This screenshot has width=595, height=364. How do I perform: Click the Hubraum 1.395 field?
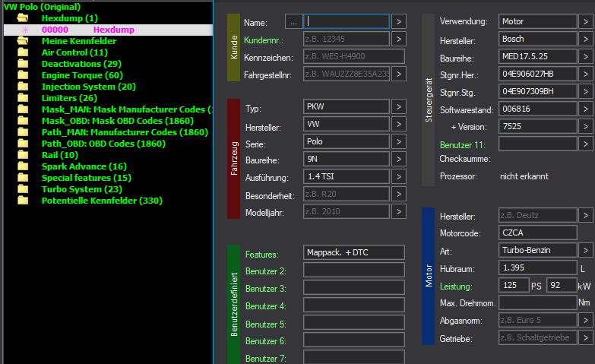pos(538,267)
